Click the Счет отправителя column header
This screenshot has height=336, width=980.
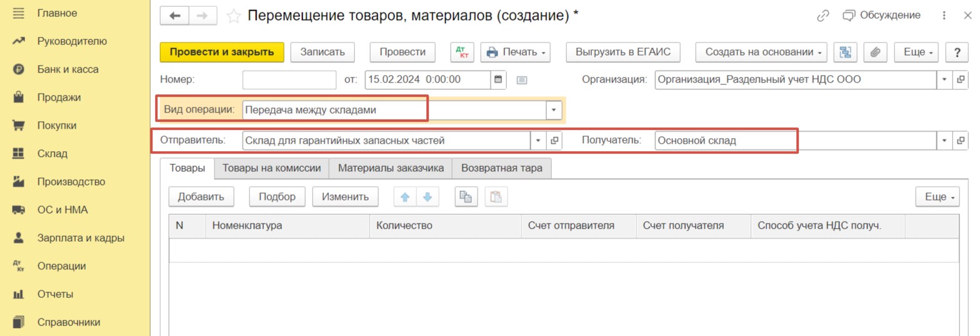click(578, 225)
